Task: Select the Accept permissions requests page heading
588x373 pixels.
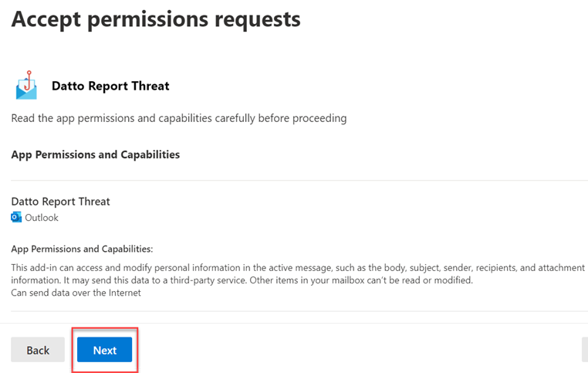Action: pyautogui.click(x=156, y=19)
